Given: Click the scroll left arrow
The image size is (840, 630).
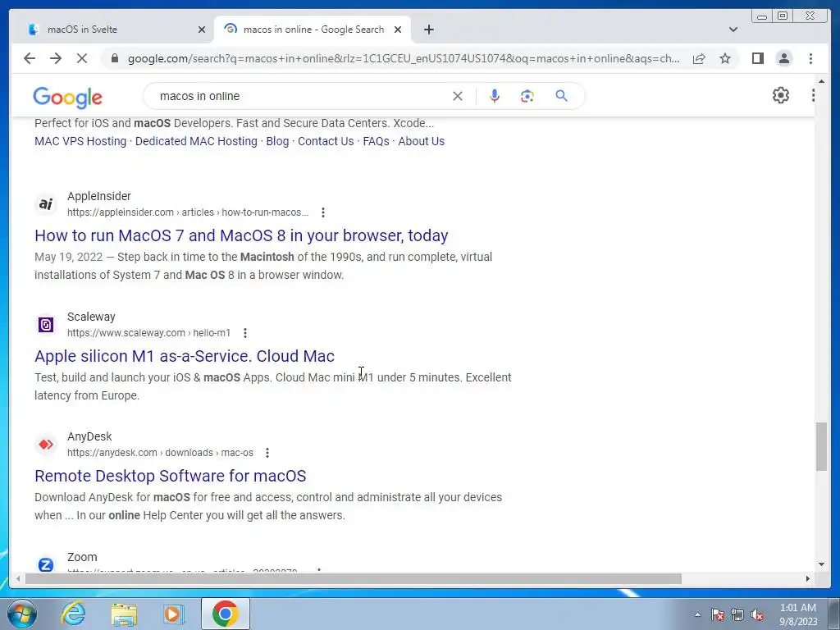Looking at the screenshot, I should 18,578.
